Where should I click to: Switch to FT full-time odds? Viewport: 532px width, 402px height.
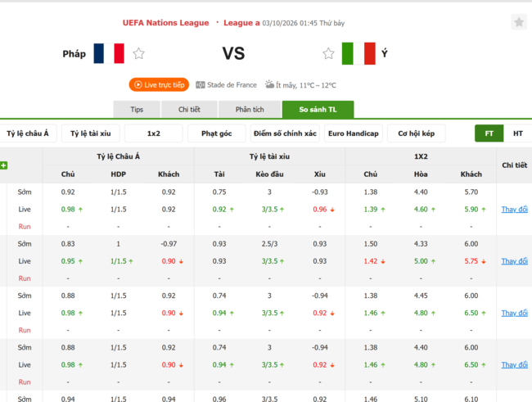click(x=489, y=133)
